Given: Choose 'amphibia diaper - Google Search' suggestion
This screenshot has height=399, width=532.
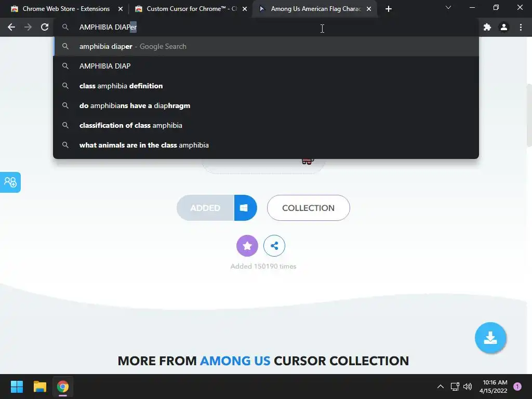Looking at the screenshot, I should pos(266,46).
